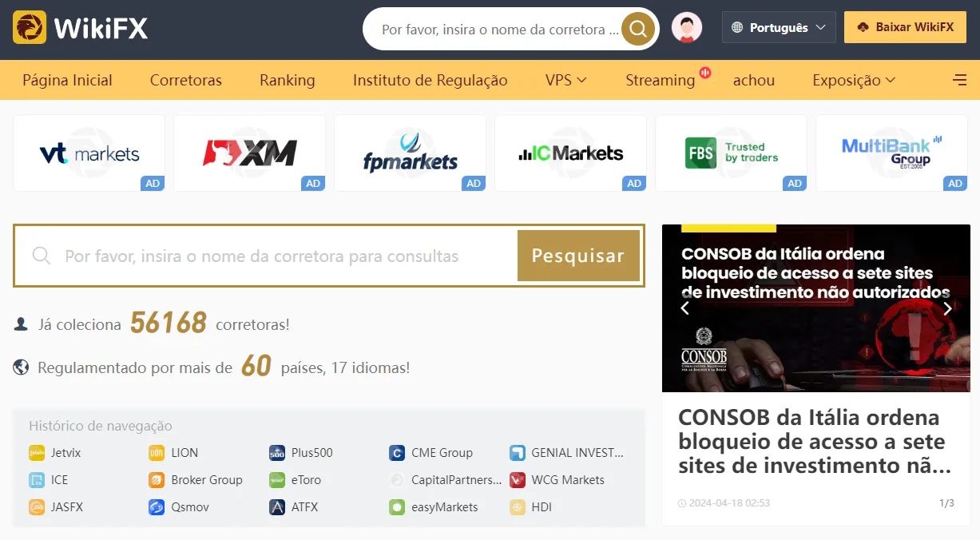Click the Plus500 broker icon
This screenshot has width=980, height=540.
pyautogui.click(x=277, y=453)
